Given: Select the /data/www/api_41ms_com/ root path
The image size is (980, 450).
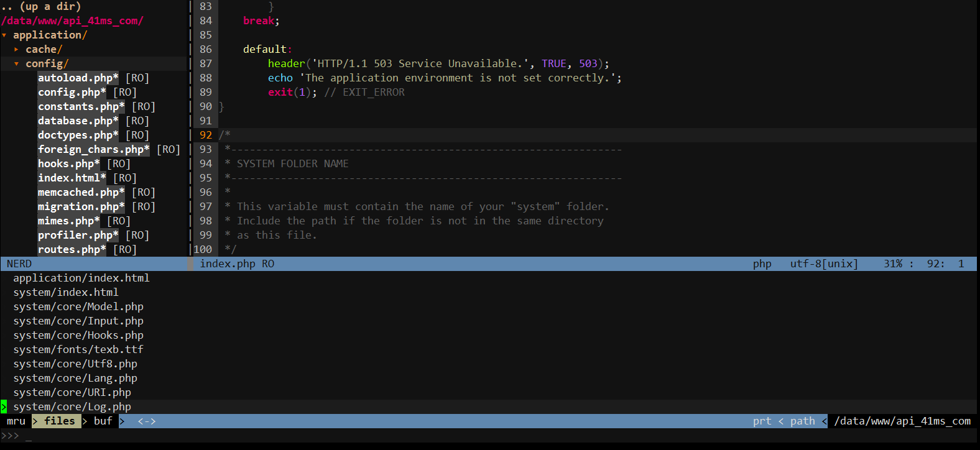Looking at the screenshot, I should (x=72, y=21).
